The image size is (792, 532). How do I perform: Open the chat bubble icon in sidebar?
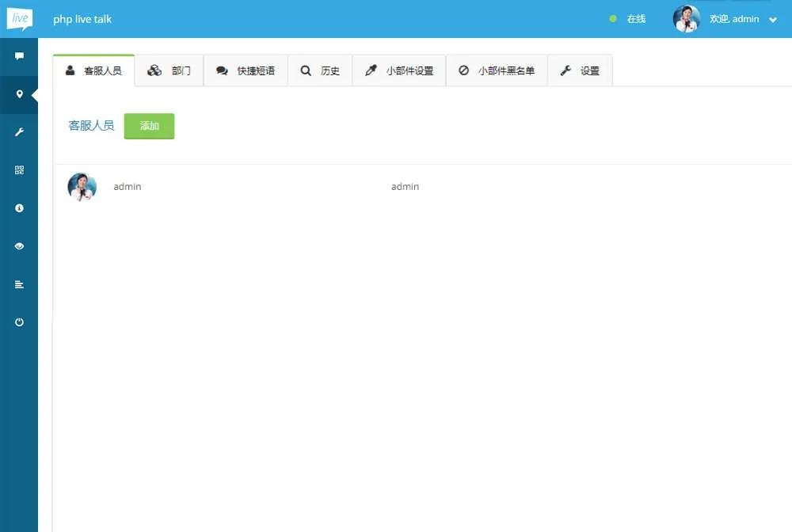click(x=19, y=56)
